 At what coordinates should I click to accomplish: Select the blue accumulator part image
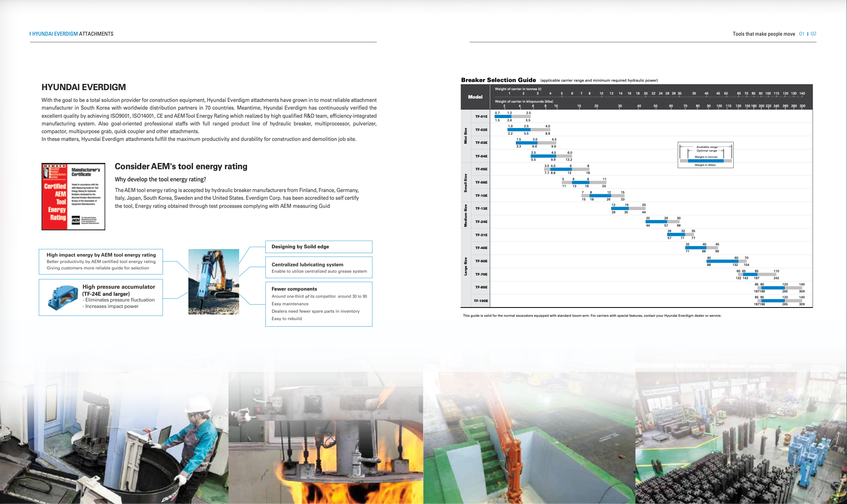[63, 298]
